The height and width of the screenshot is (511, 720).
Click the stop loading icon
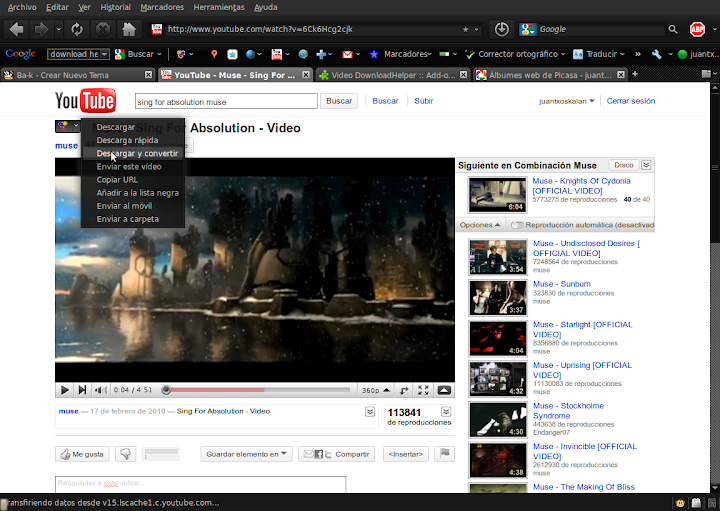[102, 29]
